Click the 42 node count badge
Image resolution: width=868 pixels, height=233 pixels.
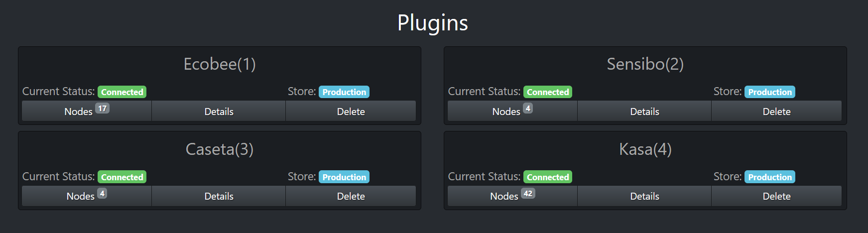click(x=528, y=193)
